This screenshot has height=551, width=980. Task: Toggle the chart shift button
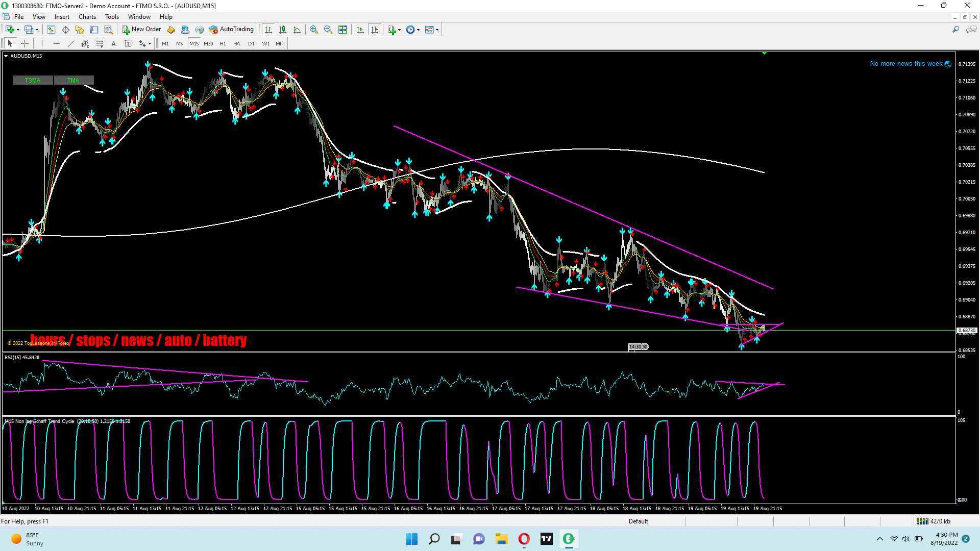375,30
